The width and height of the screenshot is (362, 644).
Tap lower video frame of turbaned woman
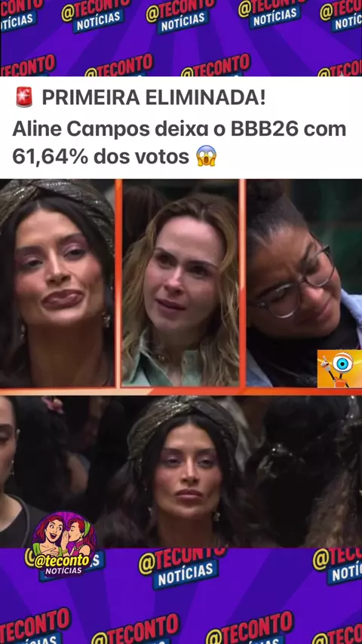pyautogui.click(x=181, y=472)
